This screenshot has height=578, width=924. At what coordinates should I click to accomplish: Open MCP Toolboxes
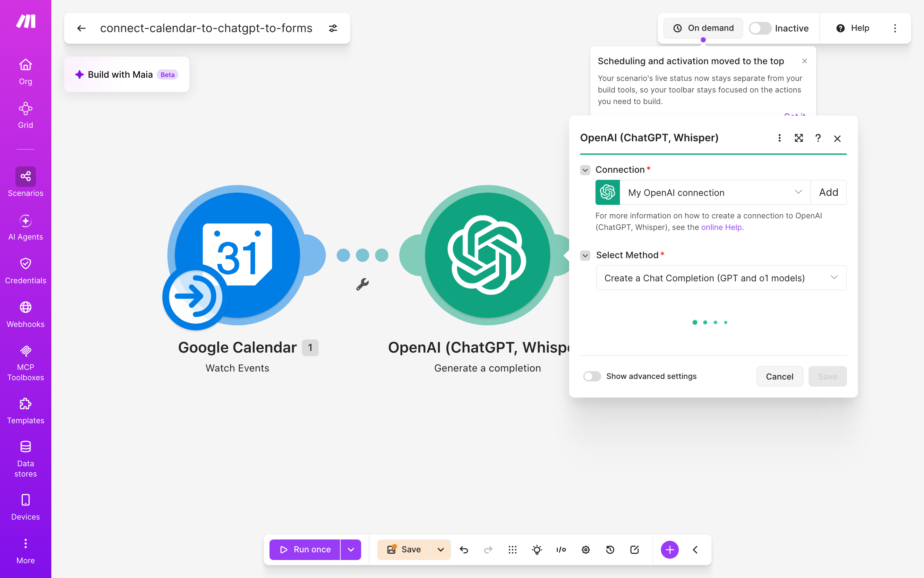26,363
